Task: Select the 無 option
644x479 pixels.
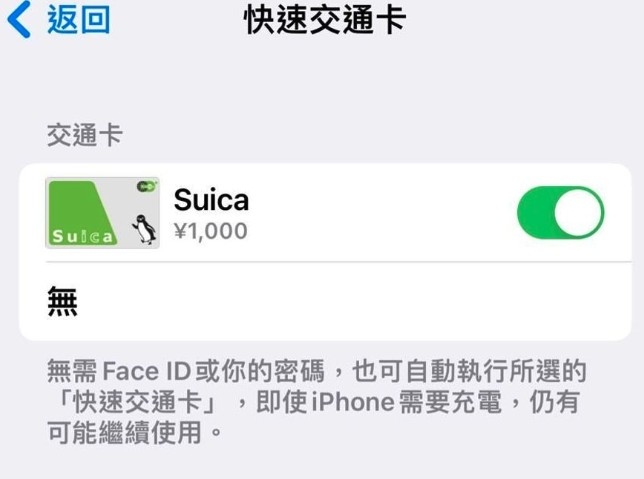Action: pos(62,302)
